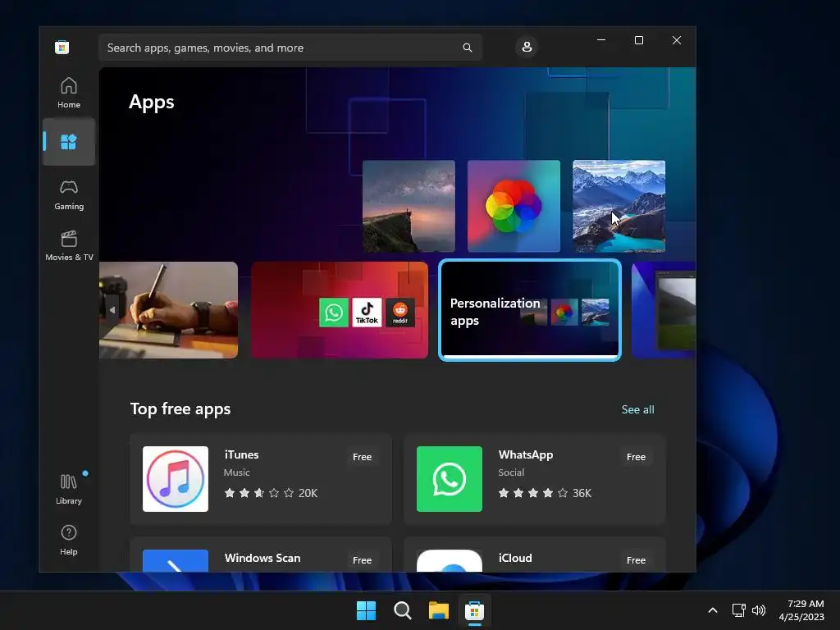
Task: Click the search apps, games, movies field
Action: pyautogui.click(x=290, y=48)
